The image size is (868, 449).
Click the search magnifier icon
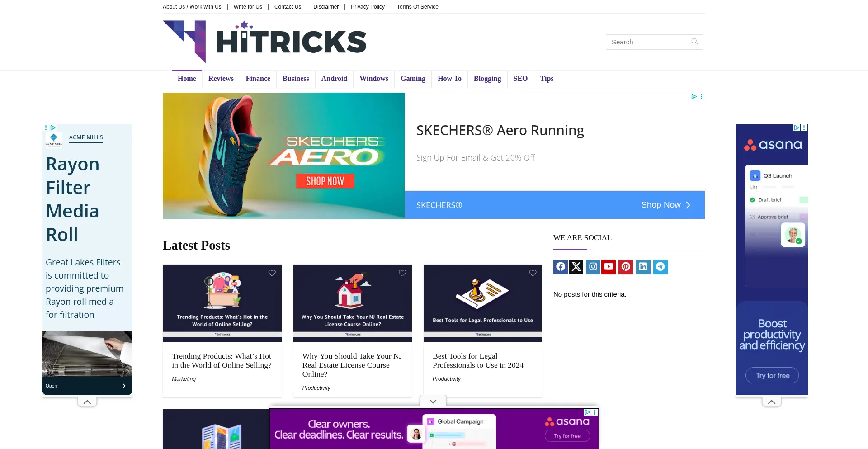[x=694, y=42]
